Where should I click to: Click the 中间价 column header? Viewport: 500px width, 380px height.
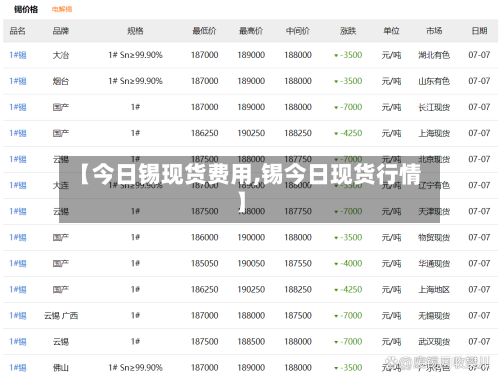[298, 31]
